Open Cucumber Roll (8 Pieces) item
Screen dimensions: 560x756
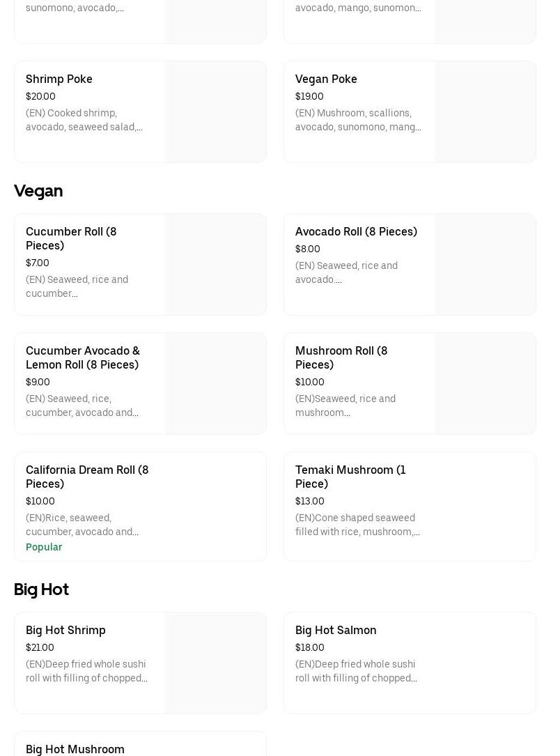tap(71, 238)
